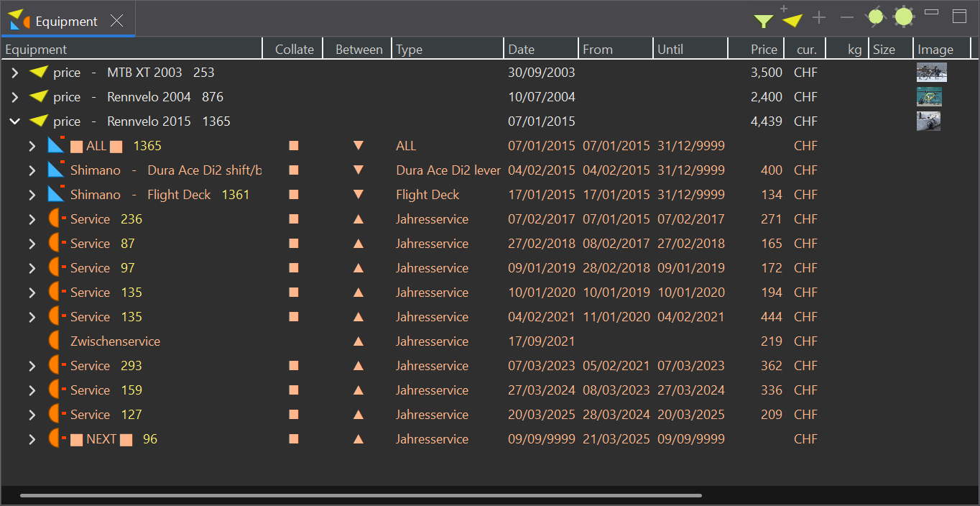Image resolution: width=980 pixels, height=506 pixels.
Task: Click the Date column header
Action: click(x=522, y=50)
